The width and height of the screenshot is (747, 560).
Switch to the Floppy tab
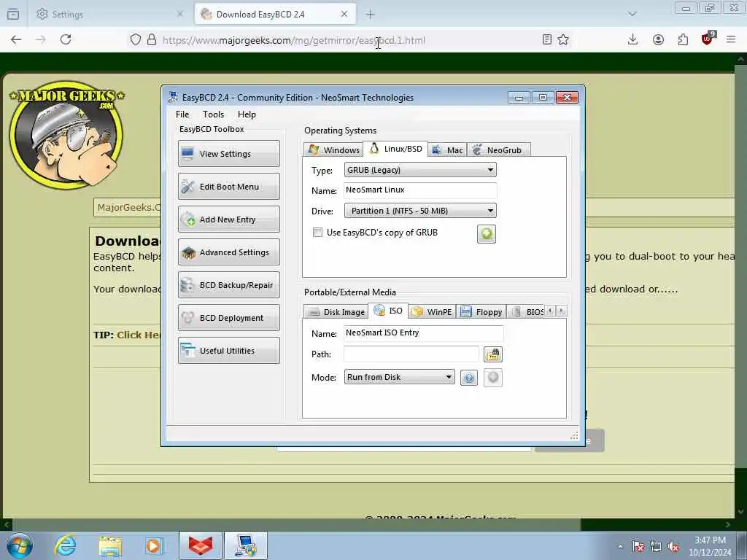pos(481,311)
